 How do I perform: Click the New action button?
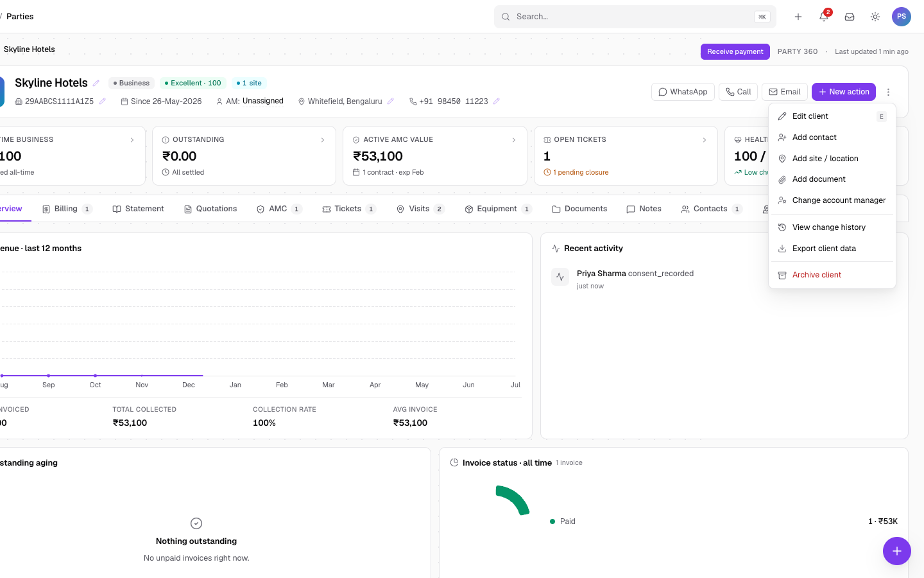click(x=844, y=92)
